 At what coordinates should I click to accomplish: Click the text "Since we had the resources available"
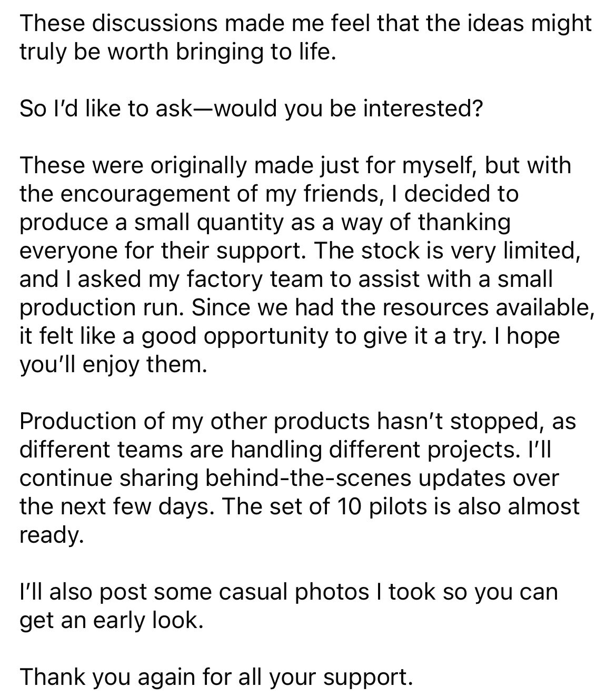pyautogui.click(x=390, y=307)
